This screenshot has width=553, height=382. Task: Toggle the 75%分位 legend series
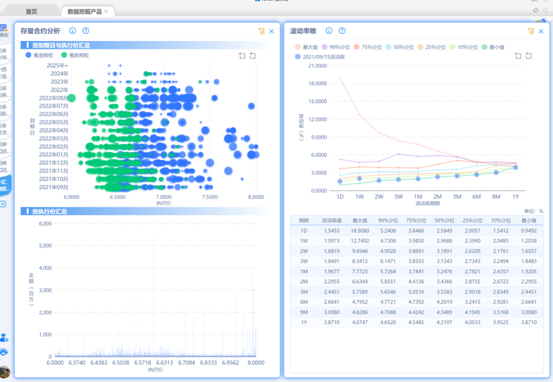(x=367, y=47)
